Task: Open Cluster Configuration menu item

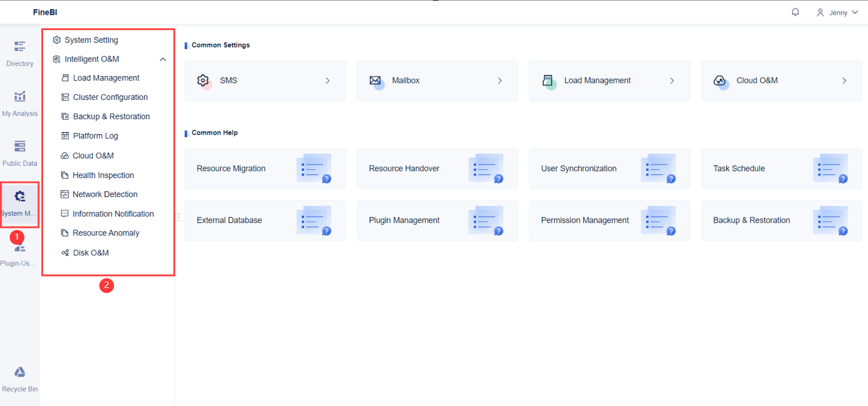Action: (x=111, y=97)
